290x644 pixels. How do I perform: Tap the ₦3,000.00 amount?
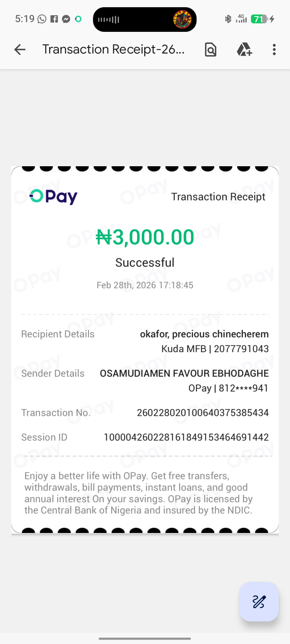(x=145, y=237)
